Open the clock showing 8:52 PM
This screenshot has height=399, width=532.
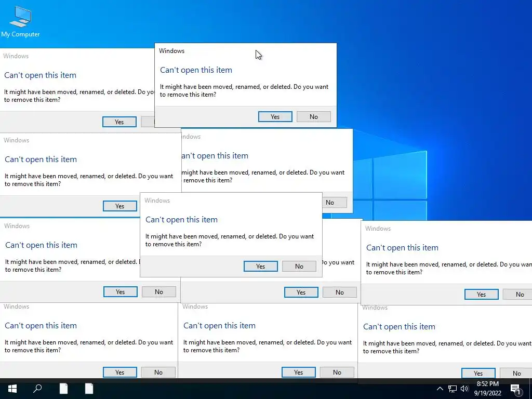487,389
